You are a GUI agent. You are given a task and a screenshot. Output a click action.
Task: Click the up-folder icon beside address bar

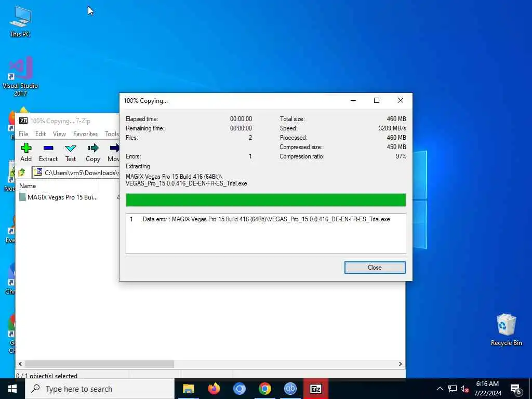click(22, 172)
